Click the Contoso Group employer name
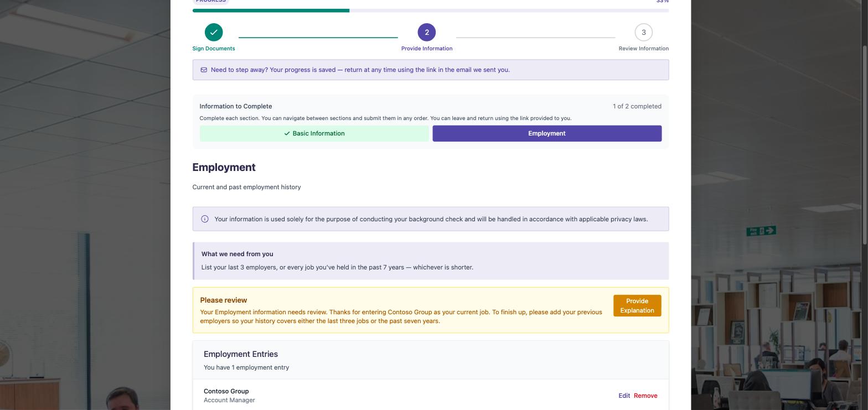868x410 pixels. click(226, 391)
